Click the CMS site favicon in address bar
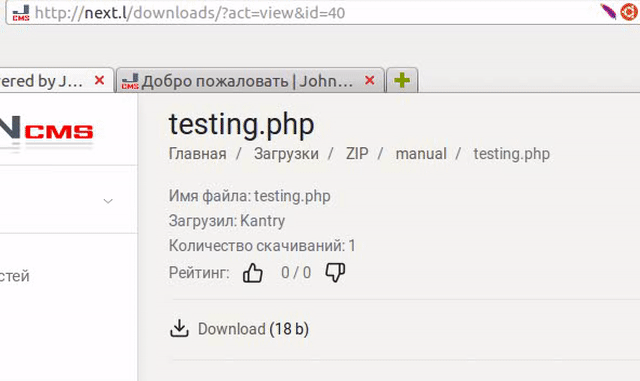This screenshot has width=640, height=381. tap(21, 13)
